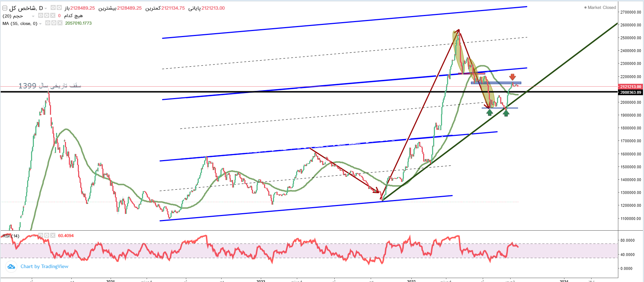Click the RSI value 60.4094
The height and width of the screenshot is (282, 644).
[66, 236]
